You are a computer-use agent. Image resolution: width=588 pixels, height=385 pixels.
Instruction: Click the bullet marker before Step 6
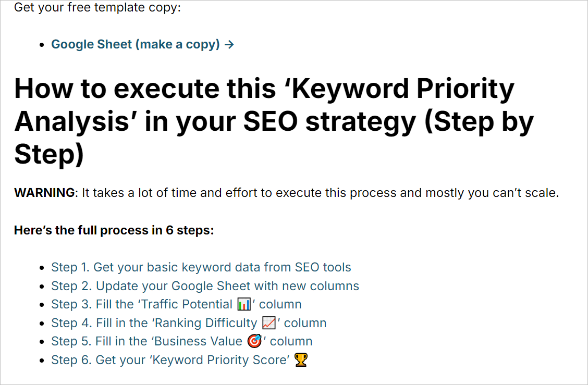coord(42,361)
